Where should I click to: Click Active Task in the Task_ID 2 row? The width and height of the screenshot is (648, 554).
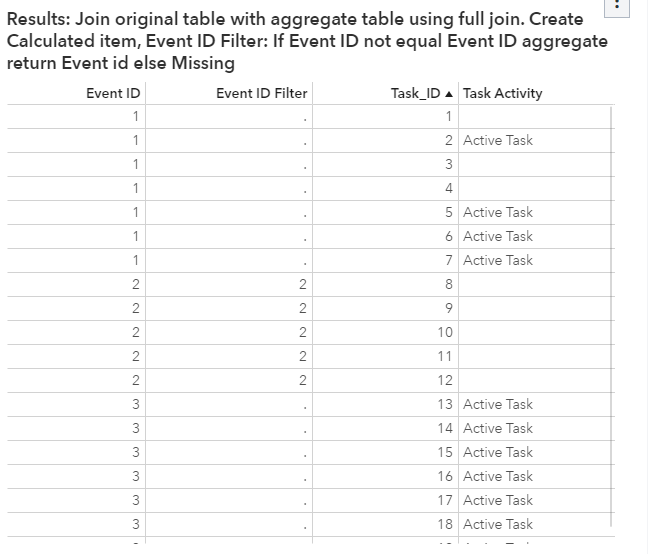tap(497, 141)
